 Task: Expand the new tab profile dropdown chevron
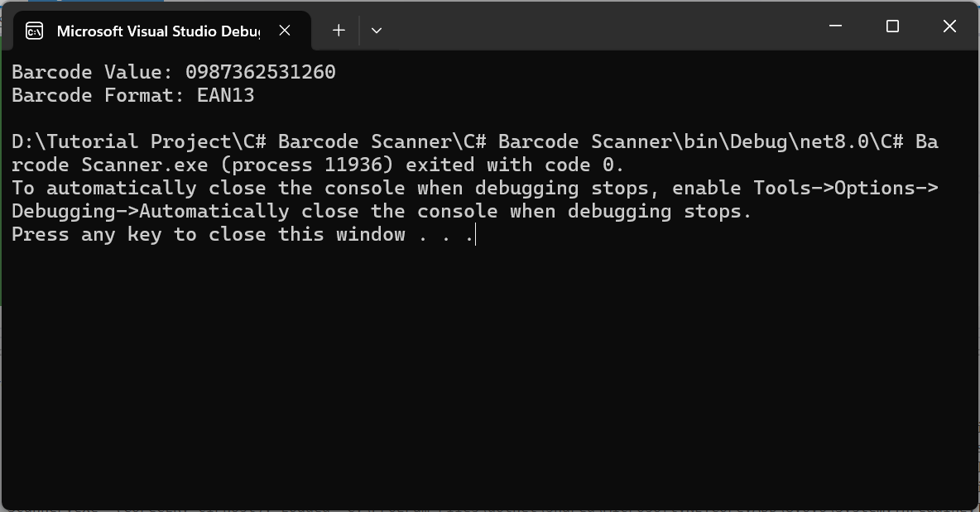(377, 30)
